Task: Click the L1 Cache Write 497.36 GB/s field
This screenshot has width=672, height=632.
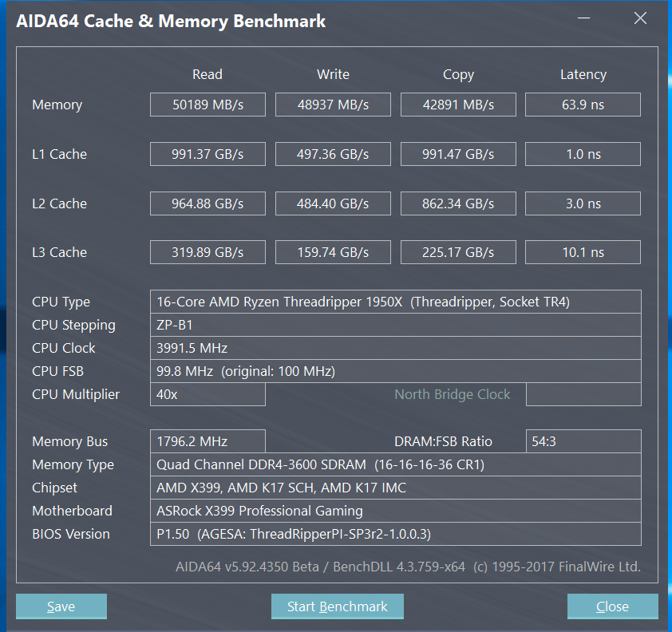Action: (x=333, y=154)
